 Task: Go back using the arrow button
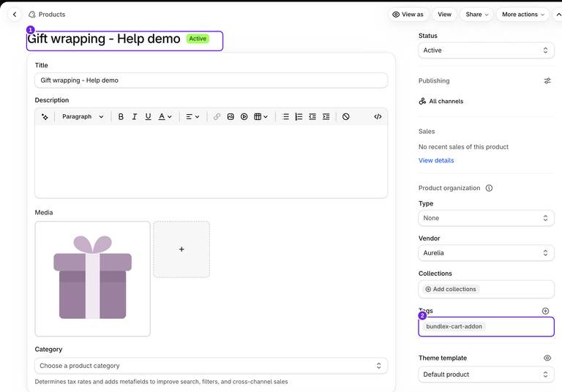[x=15, y=15]
